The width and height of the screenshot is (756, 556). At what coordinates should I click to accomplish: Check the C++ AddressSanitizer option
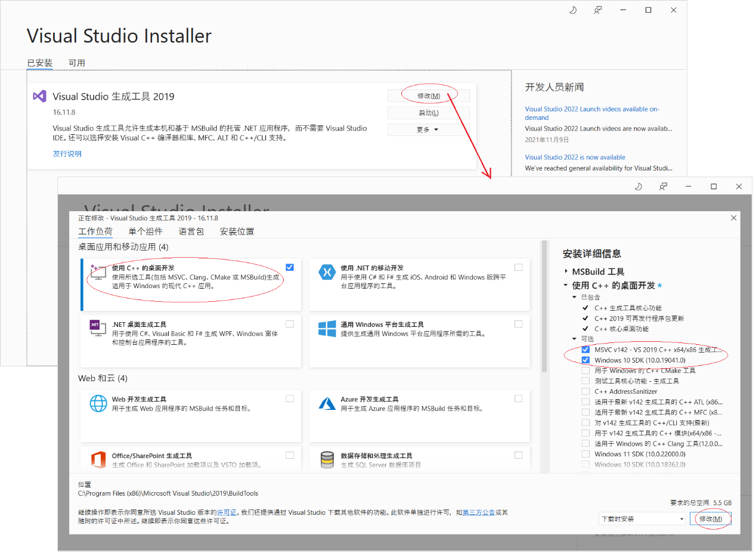coord(585,390)
